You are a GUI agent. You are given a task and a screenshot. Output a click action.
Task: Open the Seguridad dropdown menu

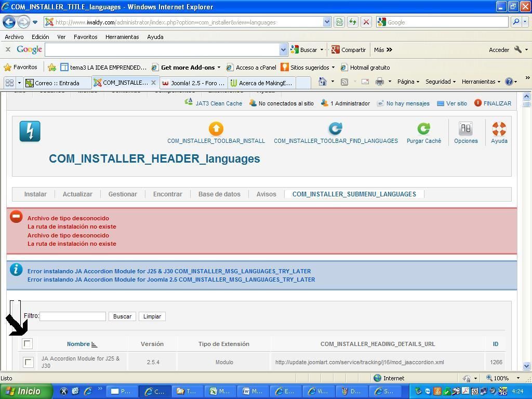tap(441, 82)
